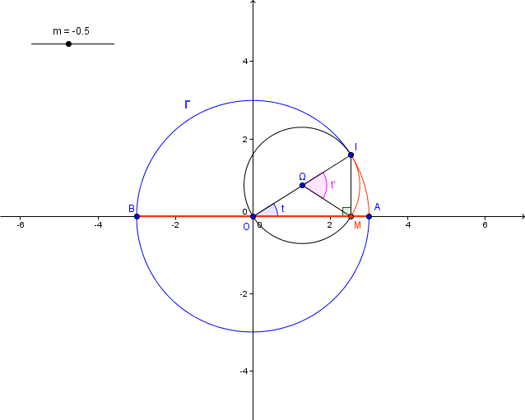Click the right end of the m slider track
The width and height of the screenshot is (525, 420).
coord(113,44)
